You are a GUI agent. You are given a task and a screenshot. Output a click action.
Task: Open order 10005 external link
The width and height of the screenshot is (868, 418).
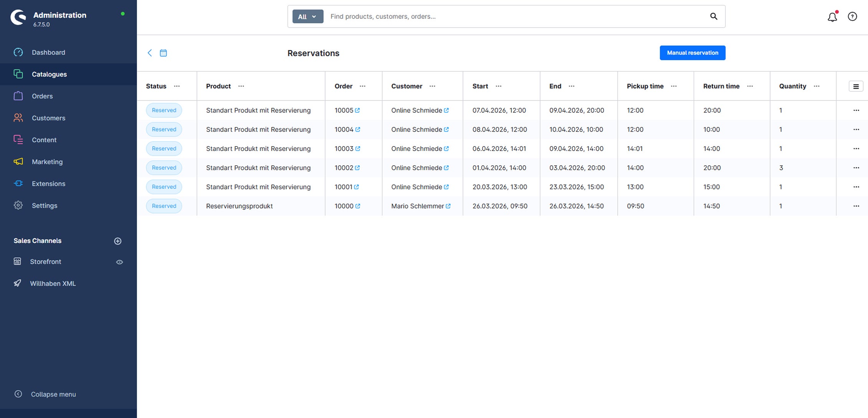tap(357, 110)
